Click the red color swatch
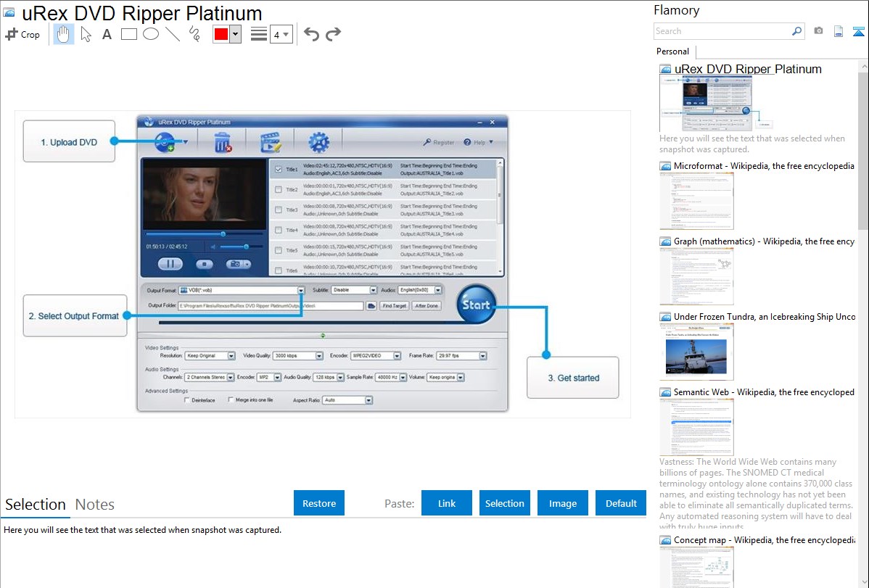869x588 pixels. pos(221,34)
